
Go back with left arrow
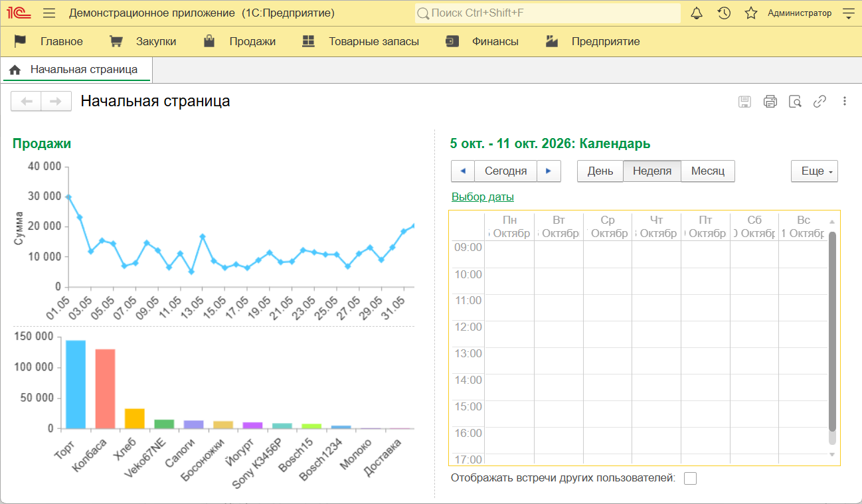[x=27, y=102]
